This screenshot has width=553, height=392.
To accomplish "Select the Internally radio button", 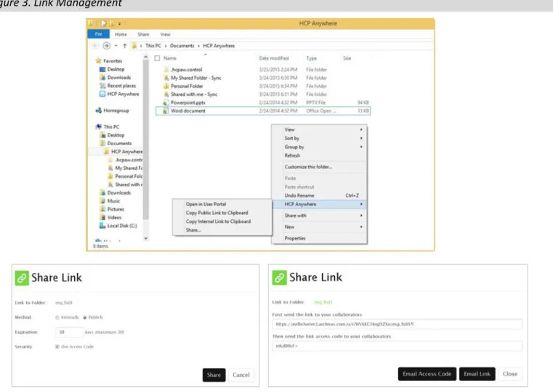I will click(x=57, y=318).
